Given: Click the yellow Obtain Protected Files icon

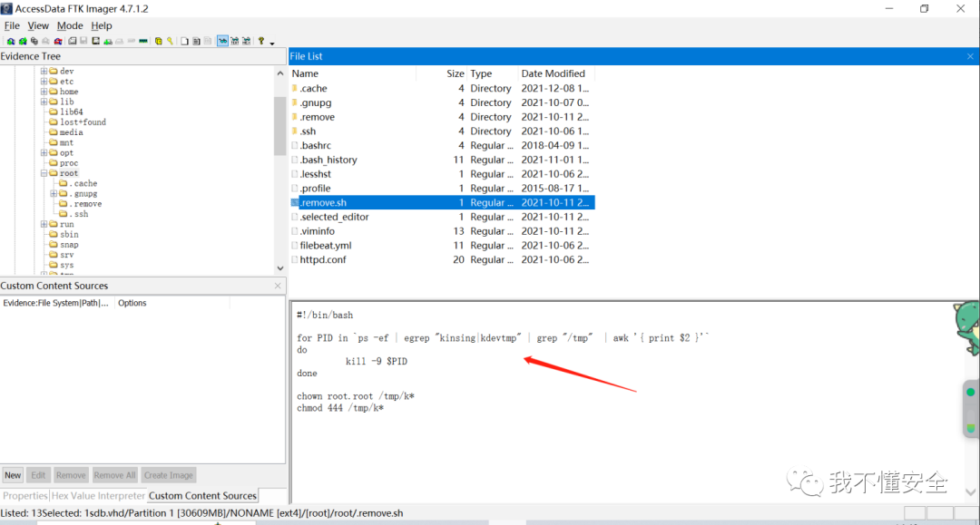Looking at the screenshot, I should tap(158, 41).
